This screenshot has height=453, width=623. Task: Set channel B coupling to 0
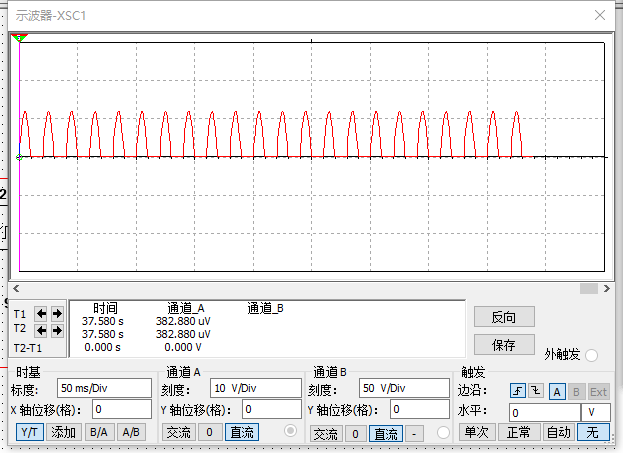click(355, 434)
